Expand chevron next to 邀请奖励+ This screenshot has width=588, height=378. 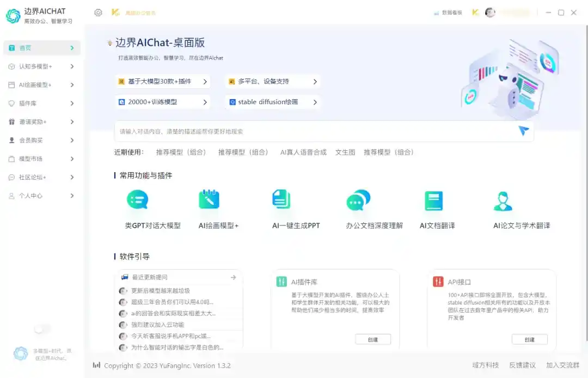(72, 122)
